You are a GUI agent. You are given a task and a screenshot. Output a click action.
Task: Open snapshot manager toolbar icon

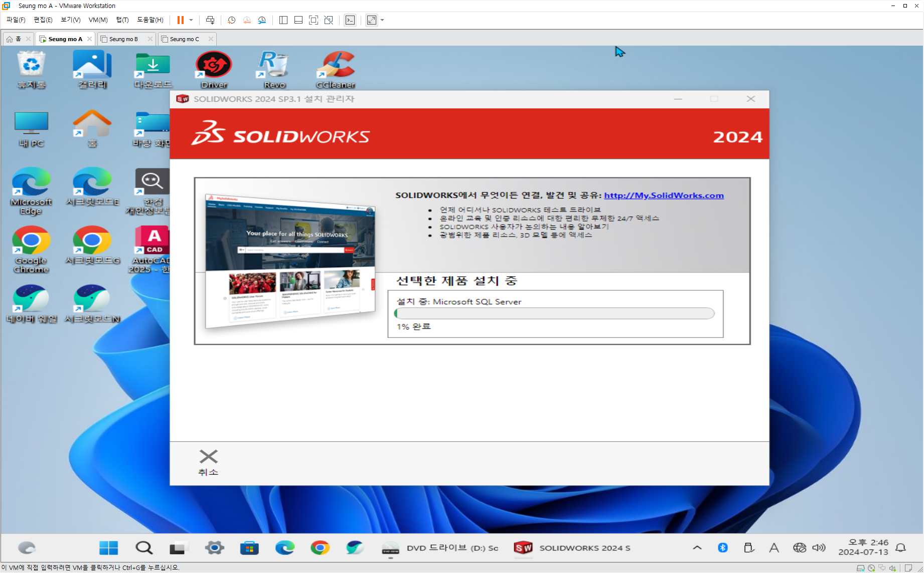point(262,20)
